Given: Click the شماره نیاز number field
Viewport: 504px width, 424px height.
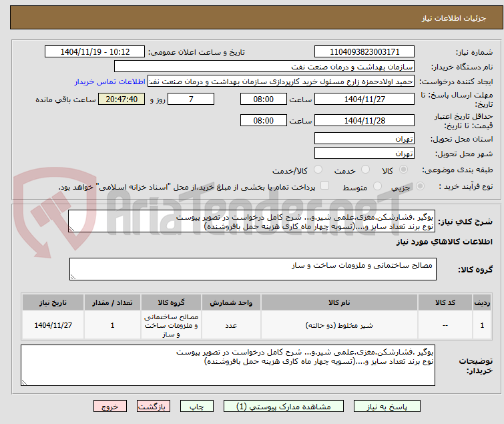Looking at the screenshot, I should 364,52.
